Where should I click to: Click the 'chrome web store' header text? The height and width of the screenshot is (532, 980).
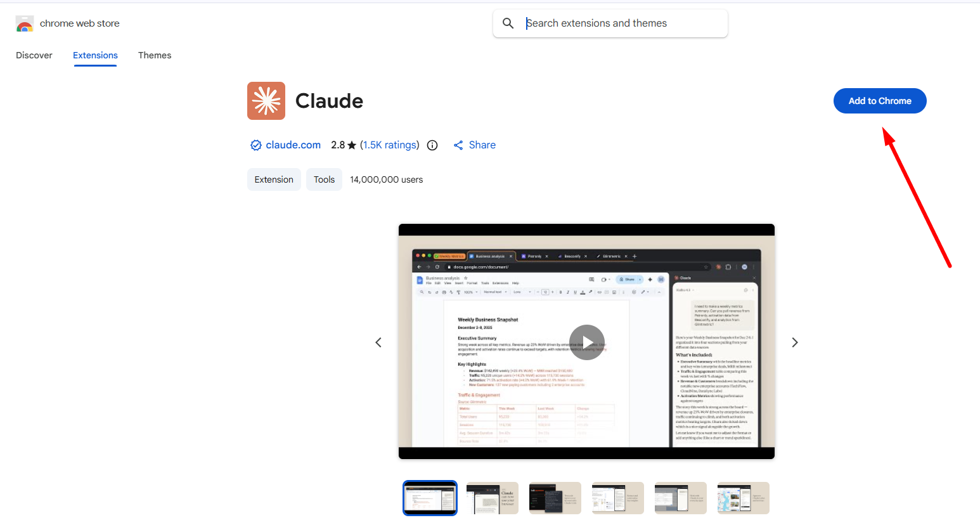[x=80, y=23]
